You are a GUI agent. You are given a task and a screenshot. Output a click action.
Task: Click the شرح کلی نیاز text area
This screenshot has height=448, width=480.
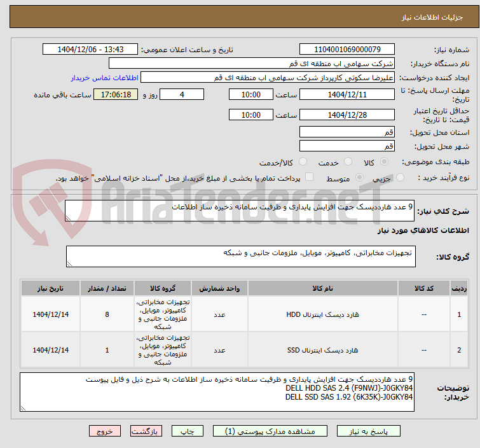pos(240,211)
